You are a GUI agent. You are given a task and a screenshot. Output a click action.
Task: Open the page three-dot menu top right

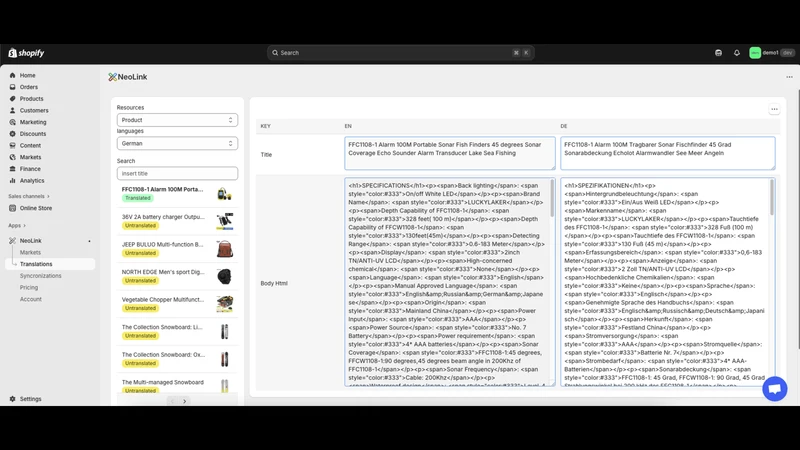pyautogui.click(x=789, y=77)
